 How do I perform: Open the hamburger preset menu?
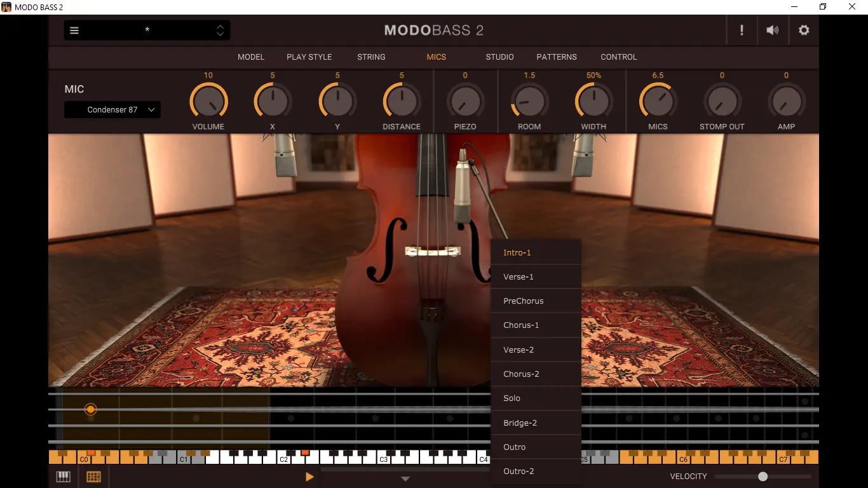74,30
